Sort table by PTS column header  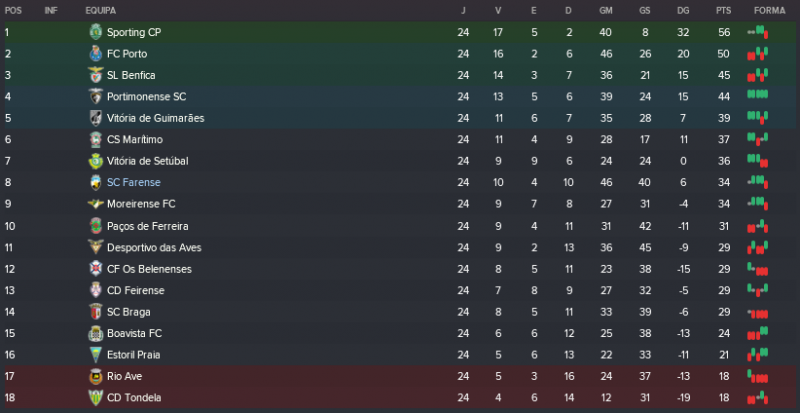723,10
